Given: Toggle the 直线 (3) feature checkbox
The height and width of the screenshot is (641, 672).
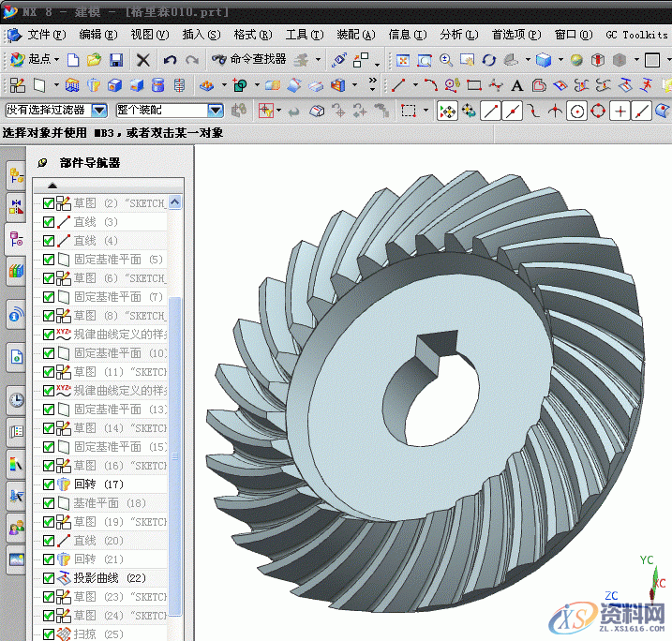Looking at the screenshot, I should [x=49, y=222].
